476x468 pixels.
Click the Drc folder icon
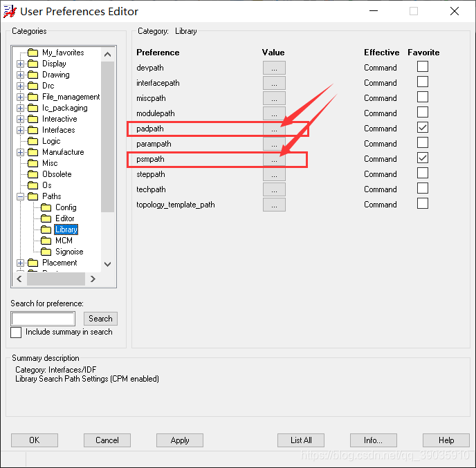[x=33, y=86]
